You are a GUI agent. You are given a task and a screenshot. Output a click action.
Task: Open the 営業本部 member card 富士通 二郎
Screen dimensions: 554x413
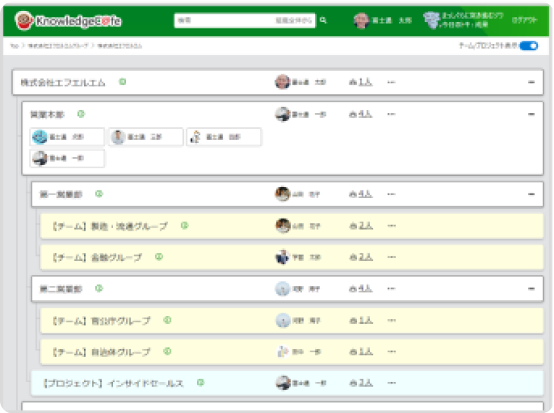(x=146, y=137)
